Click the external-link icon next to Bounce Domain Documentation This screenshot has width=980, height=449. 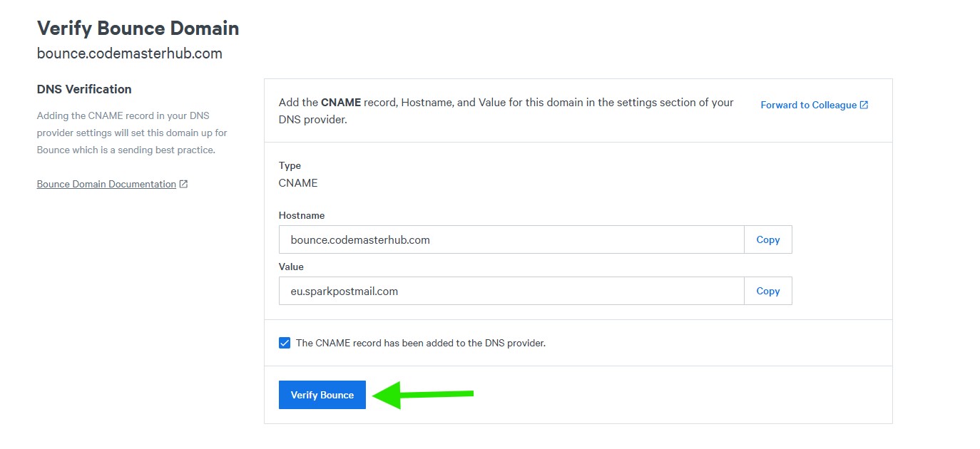pyautogui.click(x=183, y=184)
